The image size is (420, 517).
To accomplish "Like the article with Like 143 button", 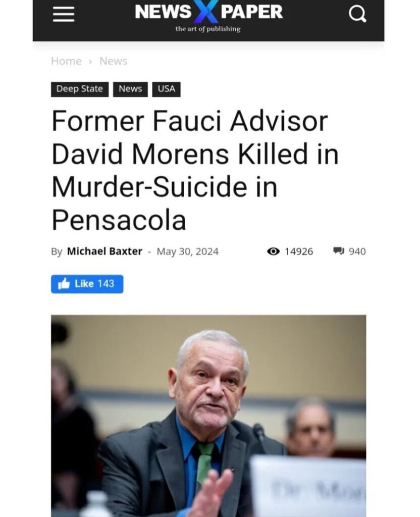I will point(87,284).
